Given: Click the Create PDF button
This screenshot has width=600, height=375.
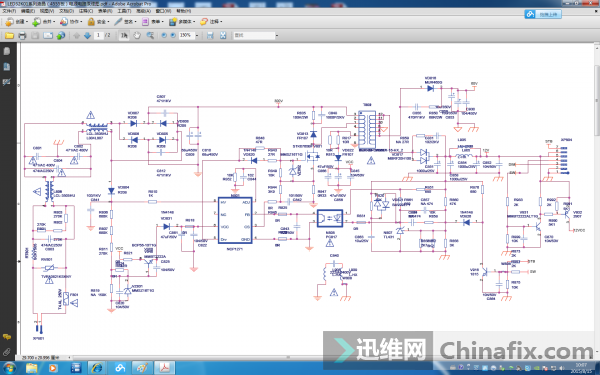Looking at the screenshot, I should click(16, 22).
